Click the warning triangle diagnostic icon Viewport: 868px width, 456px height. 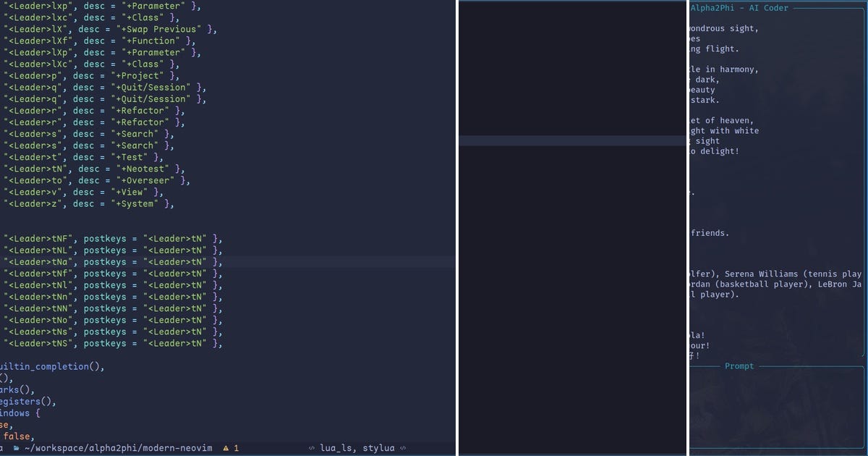[x=225, y=448]
